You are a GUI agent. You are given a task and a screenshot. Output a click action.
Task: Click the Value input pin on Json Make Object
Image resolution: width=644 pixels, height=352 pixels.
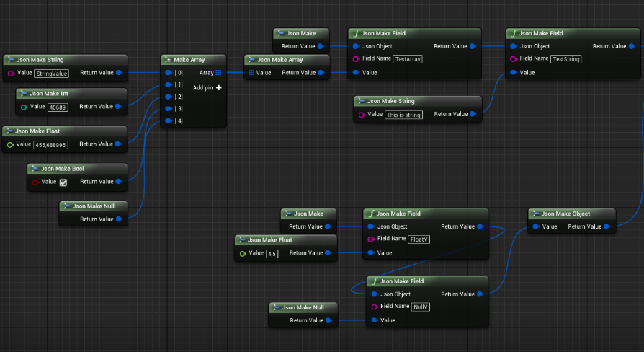(x=535, y=226)
